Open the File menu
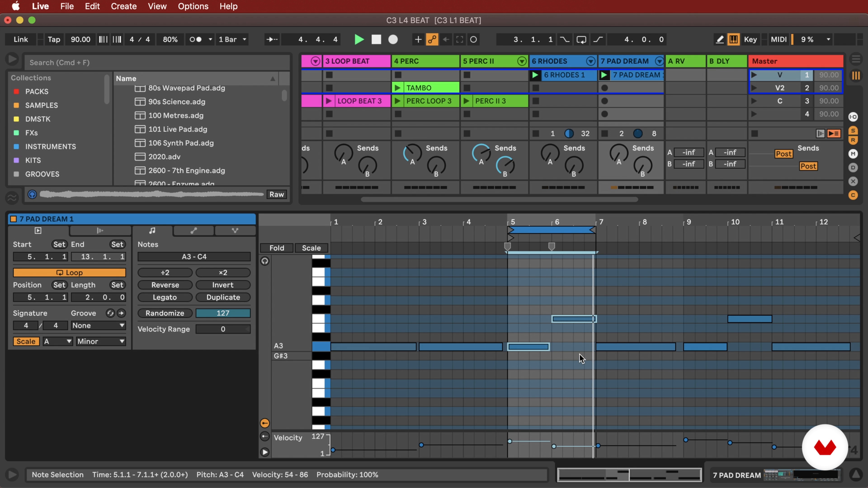This screenshot has height=488, width=868. click(67, 6)
